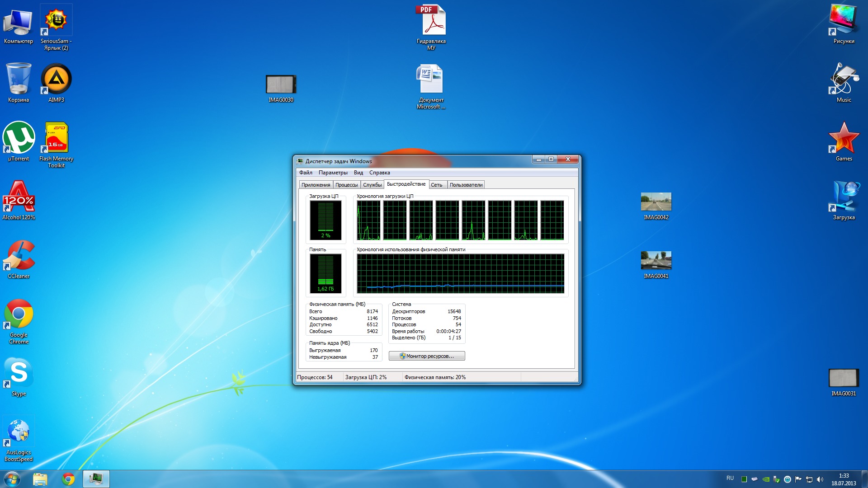Select the Корзина recycle bin icon
Screen dimensions: 868x488
click(18, 83)
